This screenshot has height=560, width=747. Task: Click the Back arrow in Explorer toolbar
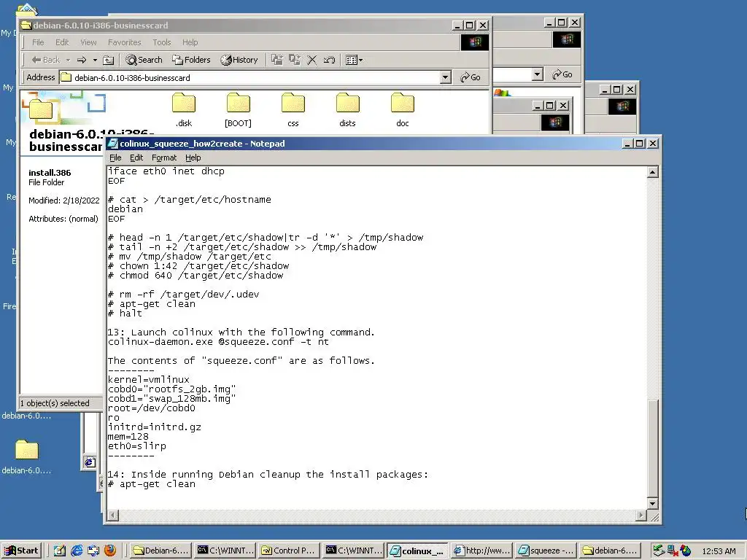[46, 60]
